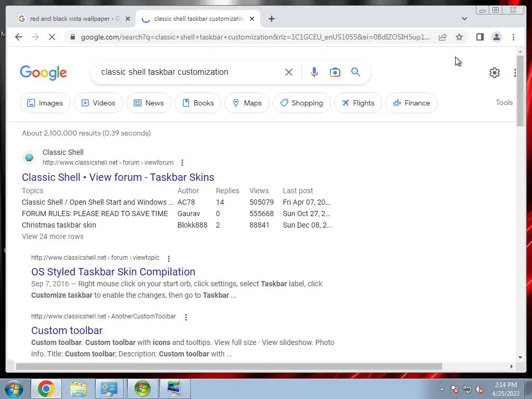This screenshot has width=532, height=399.
Task: Open Classic Shell View forum Taskbar Skins link
Action: click(118, 177)
